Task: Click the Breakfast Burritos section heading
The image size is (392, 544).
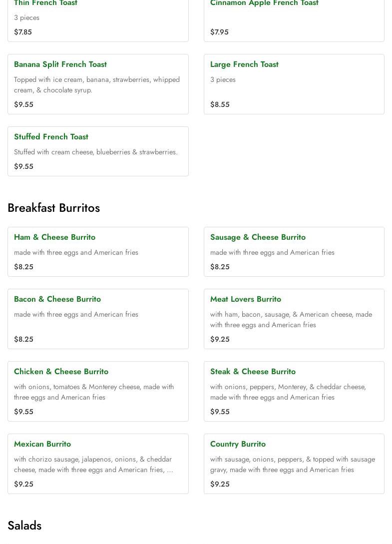Action: (x=53, y=208)
